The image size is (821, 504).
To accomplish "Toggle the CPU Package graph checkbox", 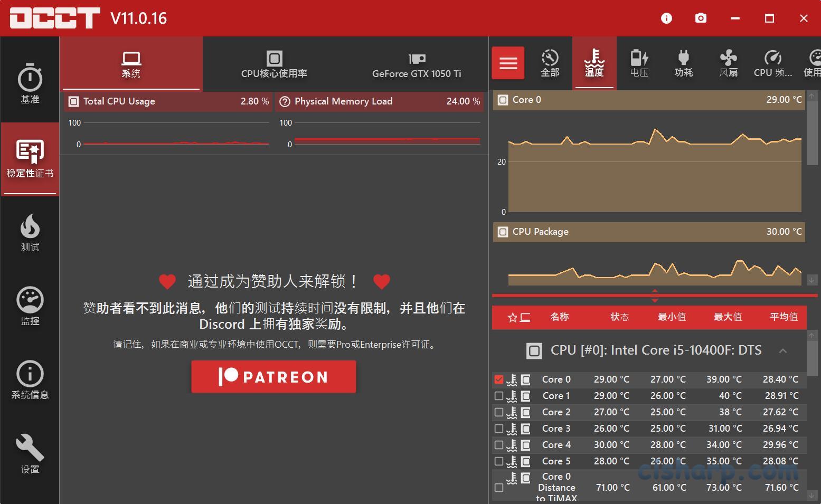I will coord(502,232).
